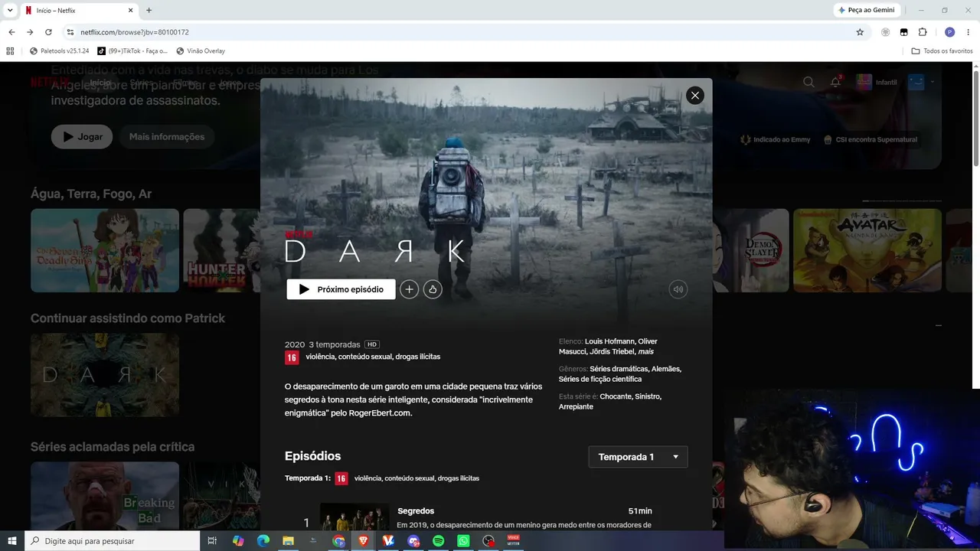The height and width of the screenshot is (551, 980).
Task: Open Spotify from the taskbar
Action: tap(439, 541)
